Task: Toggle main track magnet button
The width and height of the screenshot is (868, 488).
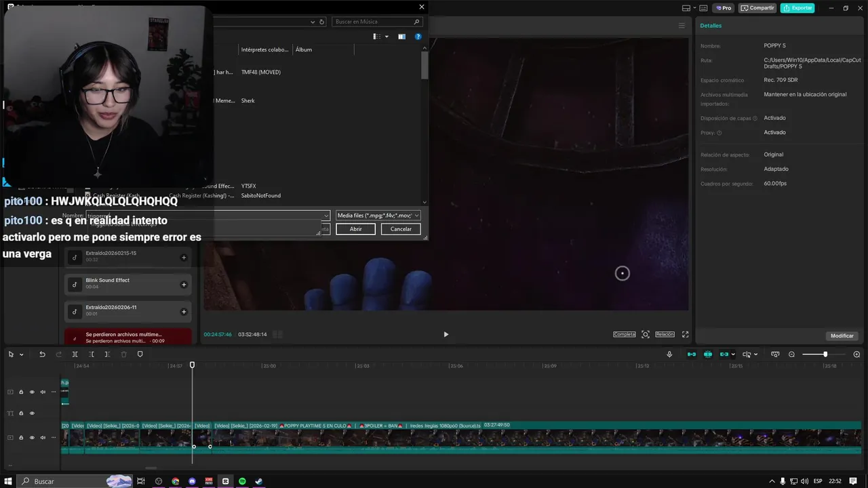Action: pos(692,354)
